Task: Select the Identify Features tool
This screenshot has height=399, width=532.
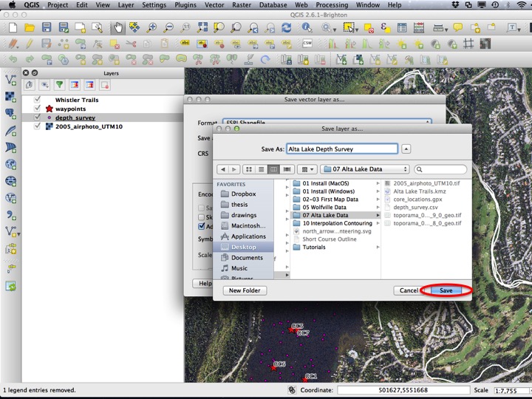Action: pyautogui.click(x=307, y=27)
